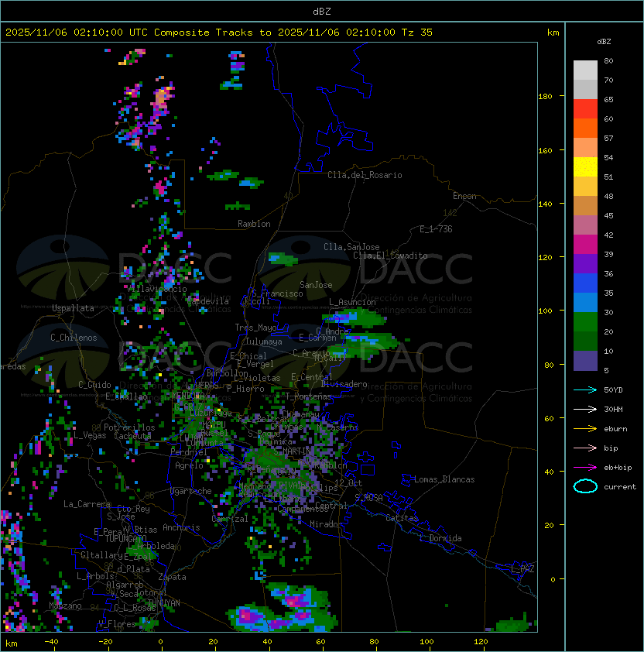Click the 'E_1-736' map label

point(436,229)
